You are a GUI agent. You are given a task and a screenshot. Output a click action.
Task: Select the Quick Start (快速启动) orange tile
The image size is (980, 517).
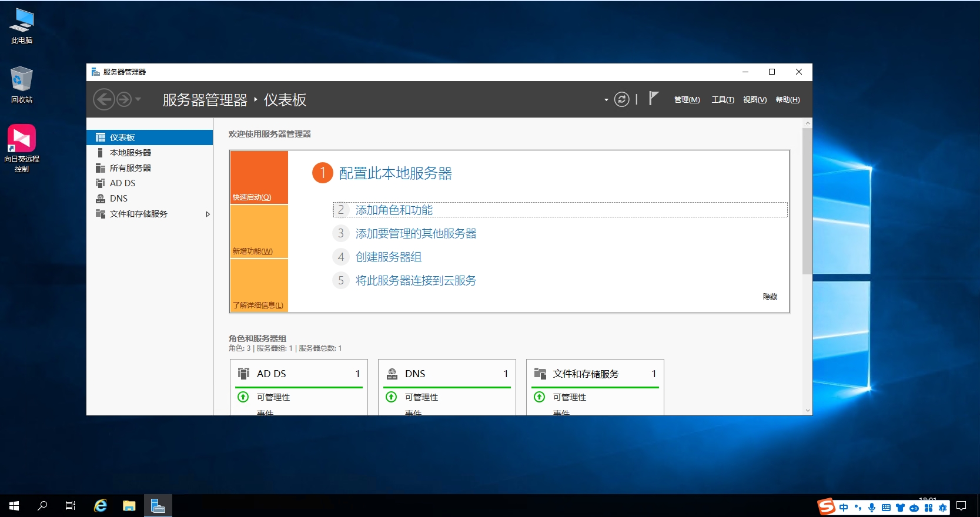[x=259, y=177]
